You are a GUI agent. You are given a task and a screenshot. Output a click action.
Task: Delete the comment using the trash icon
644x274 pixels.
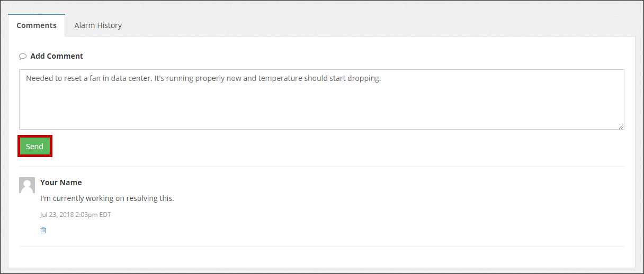coord(43,230)
